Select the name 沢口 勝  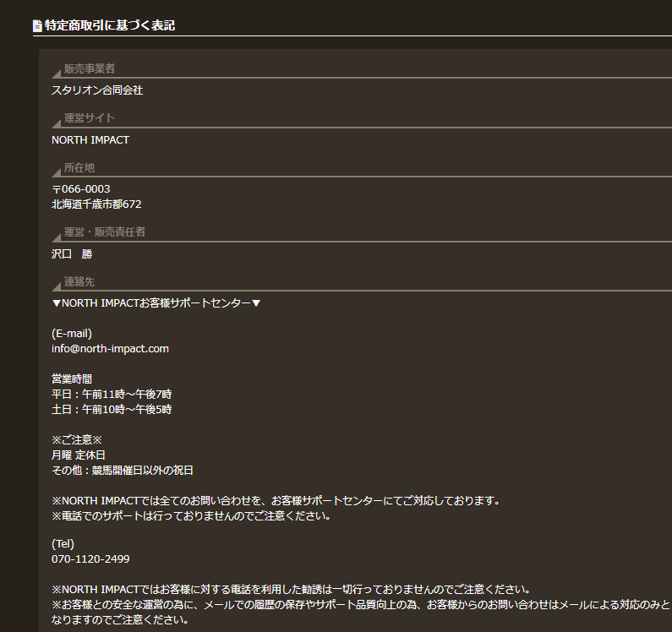coord(72,254)
